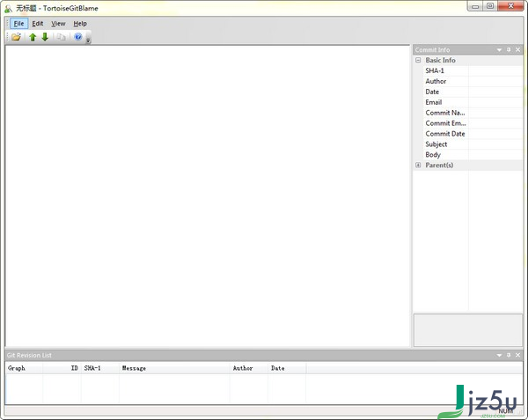Click the SHA-1 column header in revision list
This screenshot has width=528, height=420.
[100, 368]
